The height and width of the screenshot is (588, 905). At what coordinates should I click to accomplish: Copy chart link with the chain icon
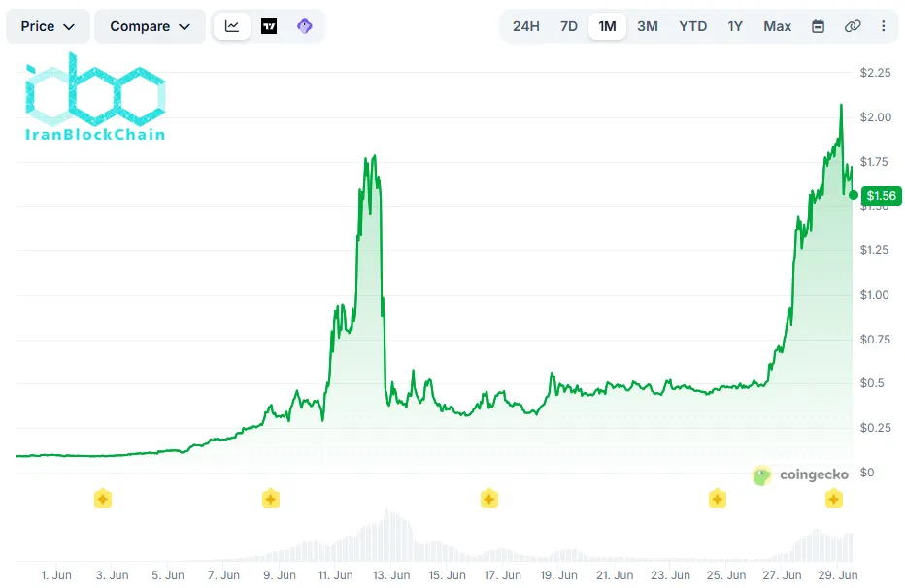point(853,26)
